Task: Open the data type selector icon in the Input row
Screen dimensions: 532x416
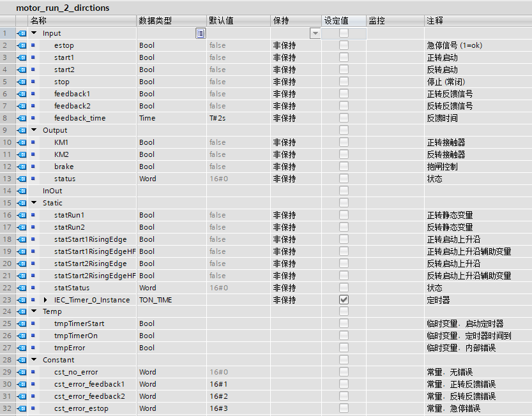Action: point(201,33)
